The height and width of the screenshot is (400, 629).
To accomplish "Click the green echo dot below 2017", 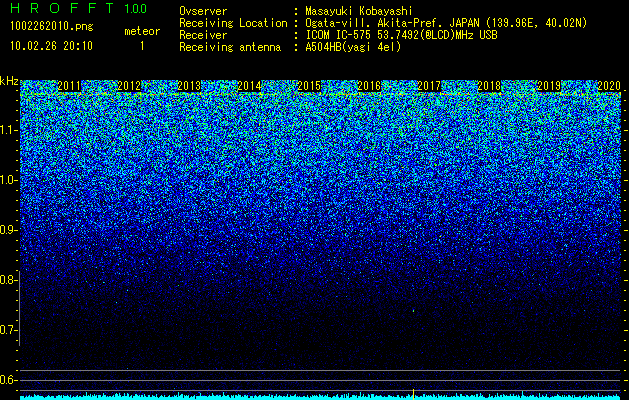I will coord(413,310).
